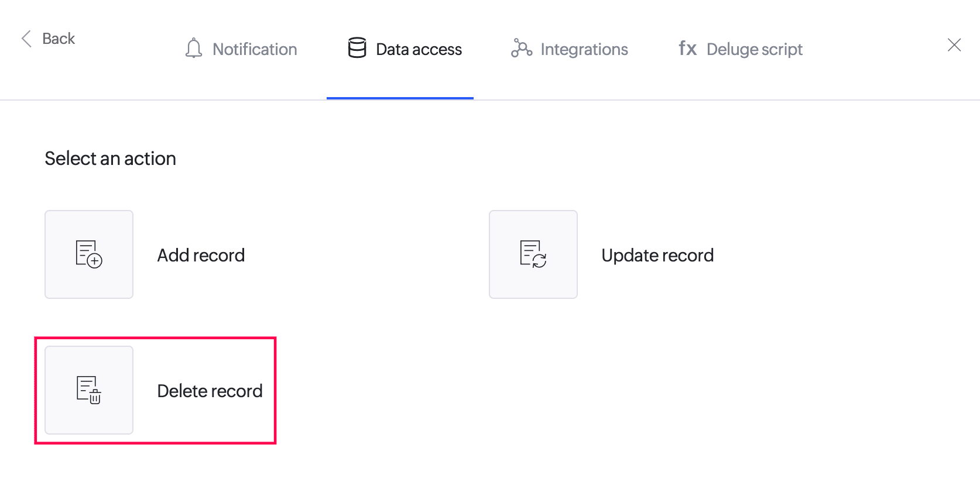Click the Integrations nodes icon

[521, 48]
